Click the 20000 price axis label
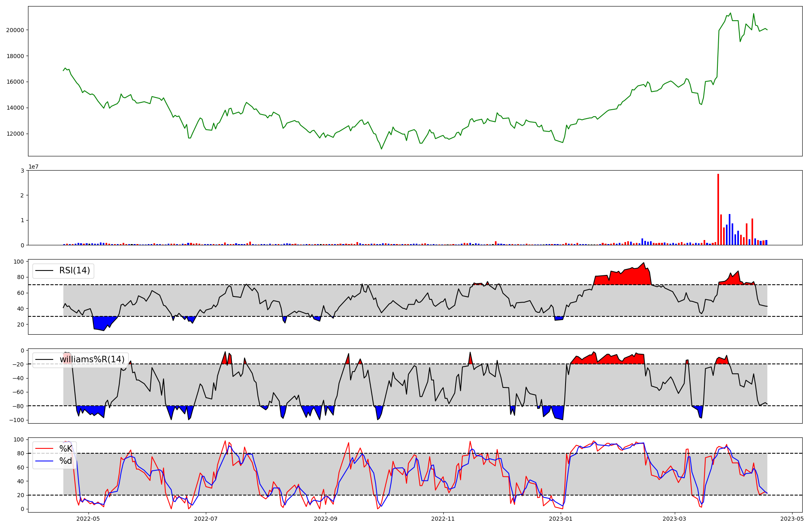812x528 pixels. tap(15, 30)
